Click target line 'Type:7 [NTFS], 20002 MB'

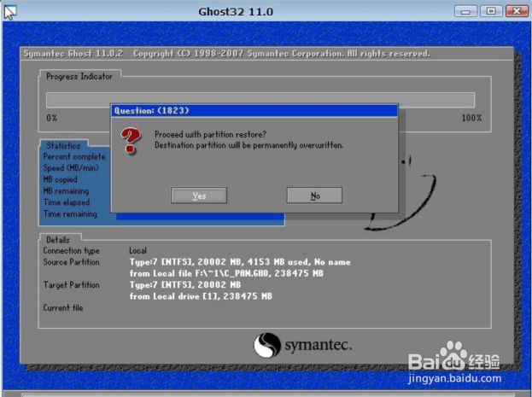point(185,285)
